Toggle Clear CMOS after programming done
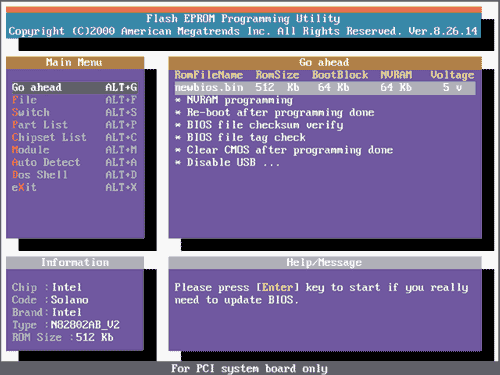The image size is (500, 375). [x=284, y=150]
